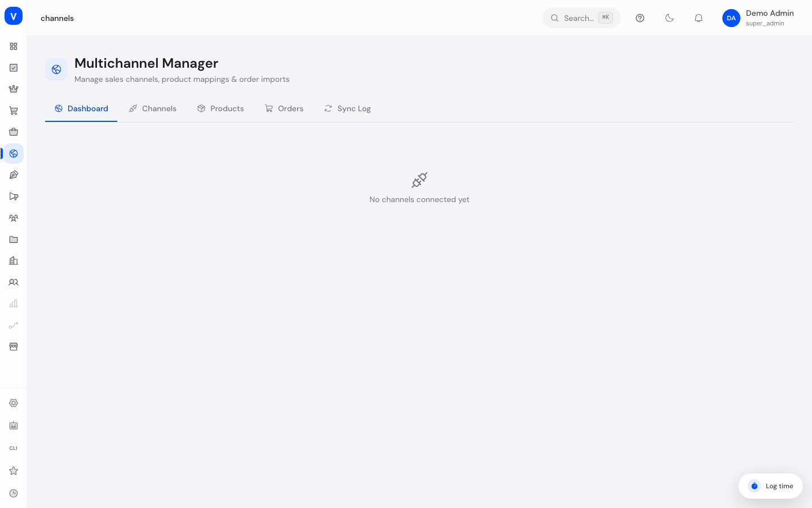Click the channels breadcrumb text
Screen dimensions: 812x508
(57, 18)
